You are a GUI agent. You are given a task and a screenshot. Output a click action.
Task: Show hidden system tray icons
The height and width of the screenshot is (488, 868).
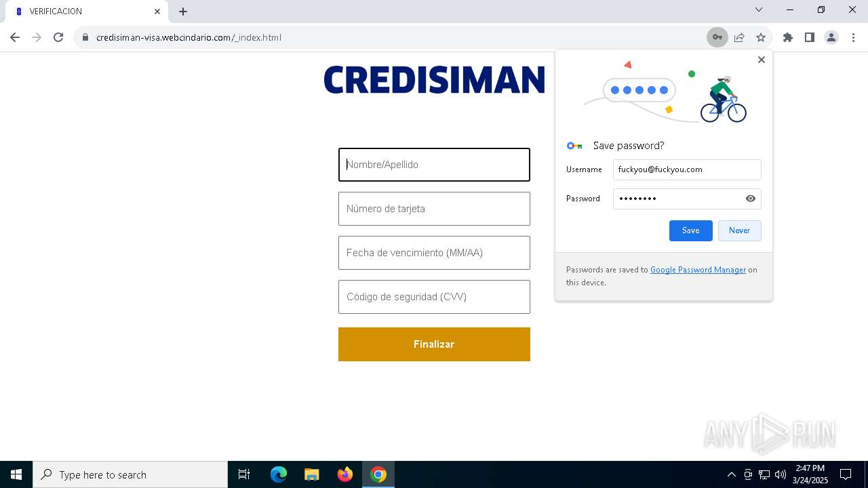point(731,474)
